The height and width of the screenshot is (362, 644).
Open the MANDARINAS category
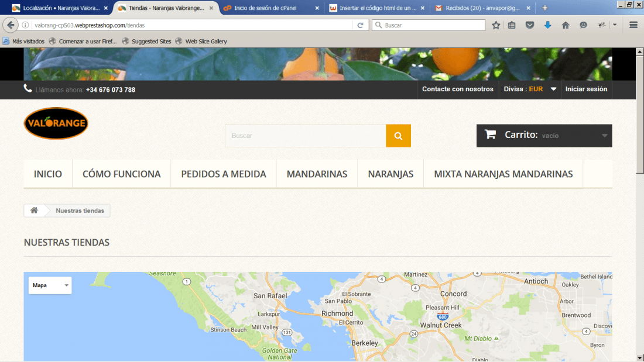click(x=317, y=174)
